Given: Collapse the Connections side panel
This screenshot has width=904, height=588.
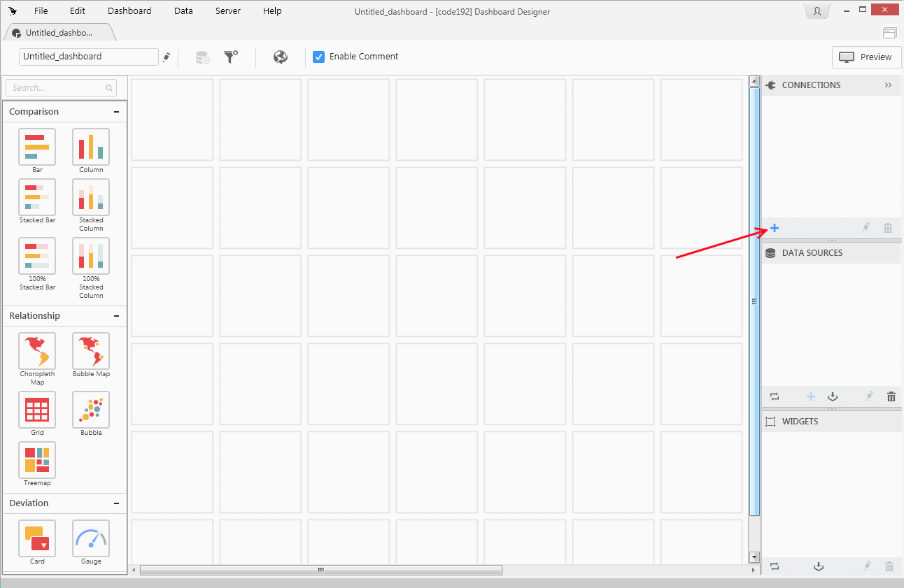Looking at the screenshot, I should point(888,85).
